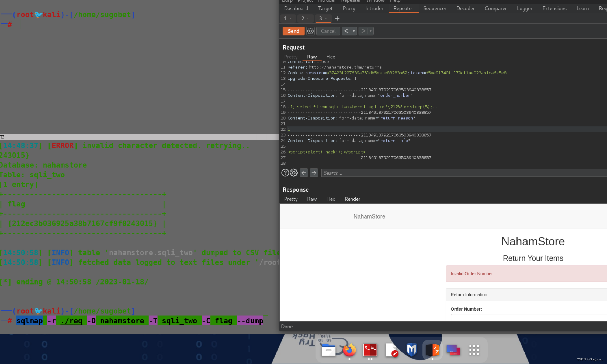Open Repeater request settings gear

(x=310, y=31)
